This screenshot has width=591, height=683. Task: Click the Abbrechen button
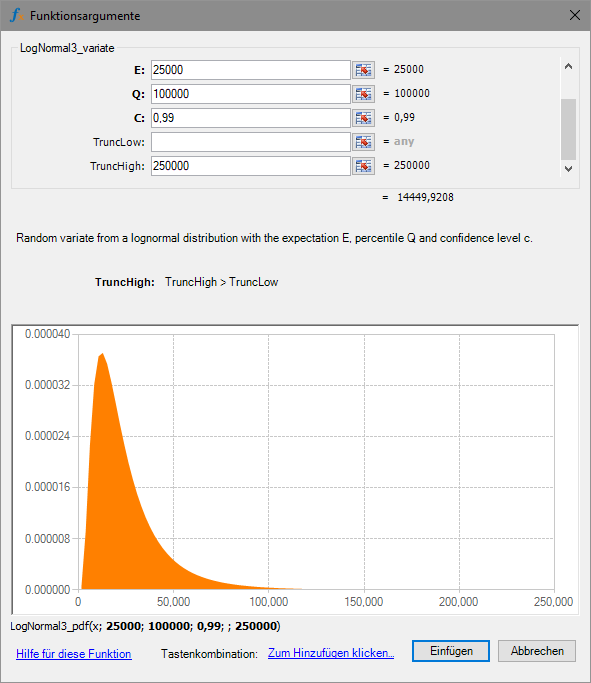tap(537, 651)
